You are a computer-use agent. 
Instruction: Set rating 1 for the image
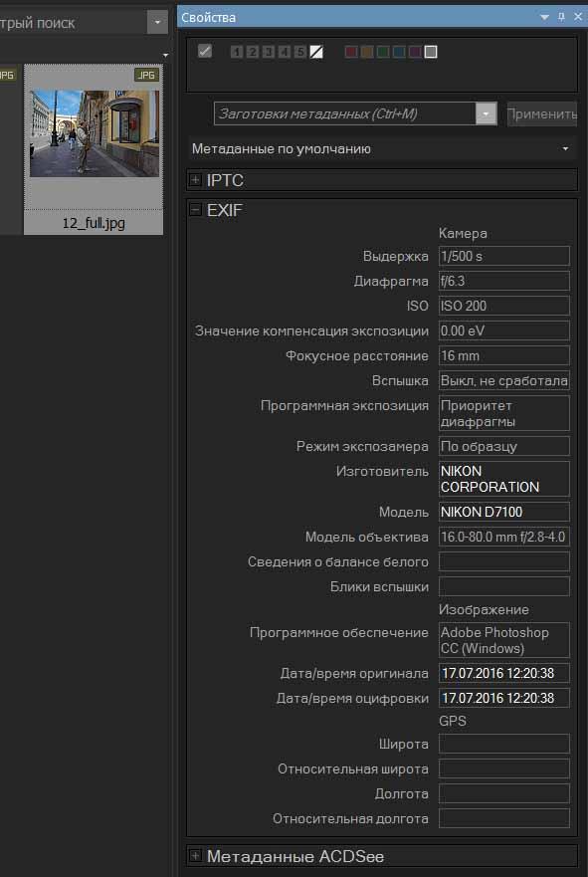[x=237, y=52]
